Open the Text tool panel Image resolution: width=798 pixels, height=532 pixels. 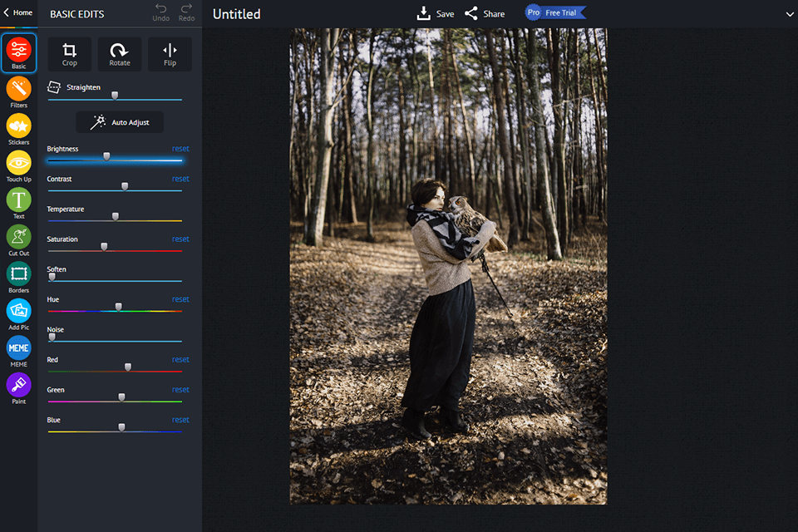(18, 199)
